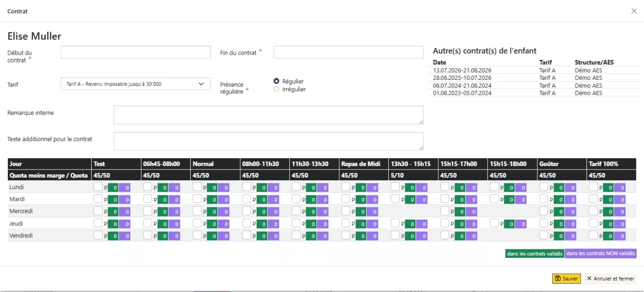The height and width of the screenshot is (292, 644).
Task: Check Lundi checkbox in Test column
Action: point(98,187)
